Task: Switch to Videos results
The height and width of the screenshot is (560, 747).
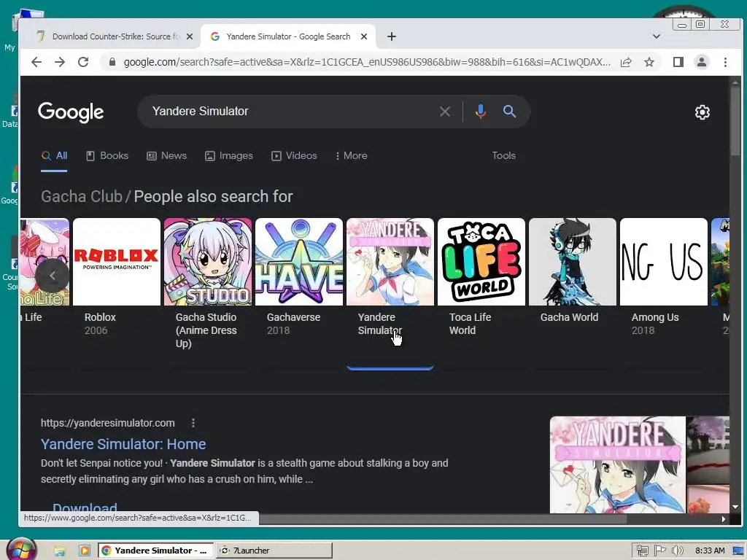Action: click(295, 156)
